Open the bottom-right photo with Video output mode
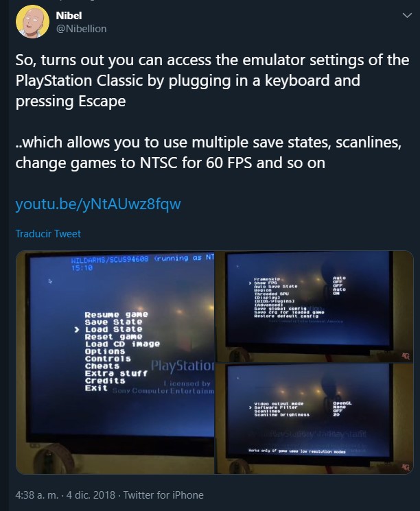The image size is (420, 511). point(314,419)
